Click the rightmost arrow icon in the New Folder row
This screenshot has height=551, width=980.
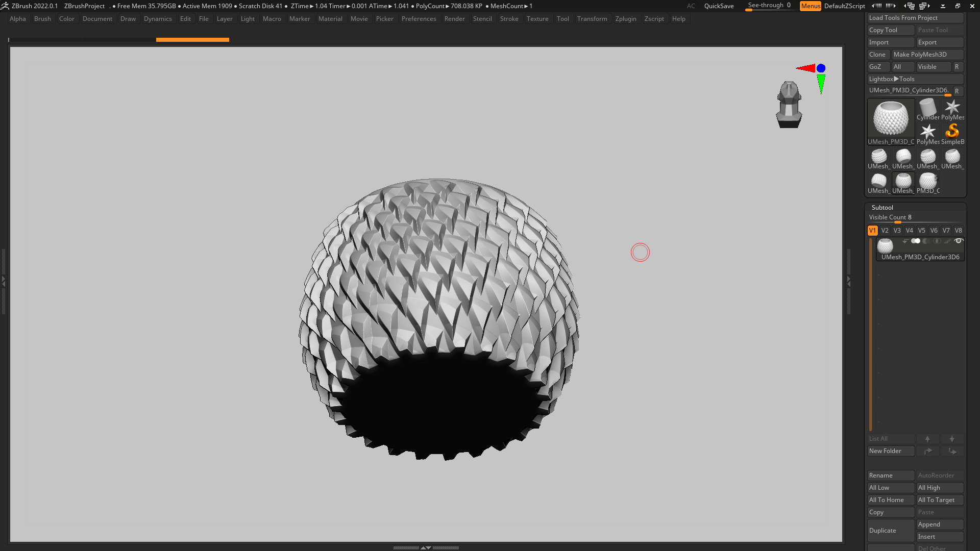pos(952,451)
